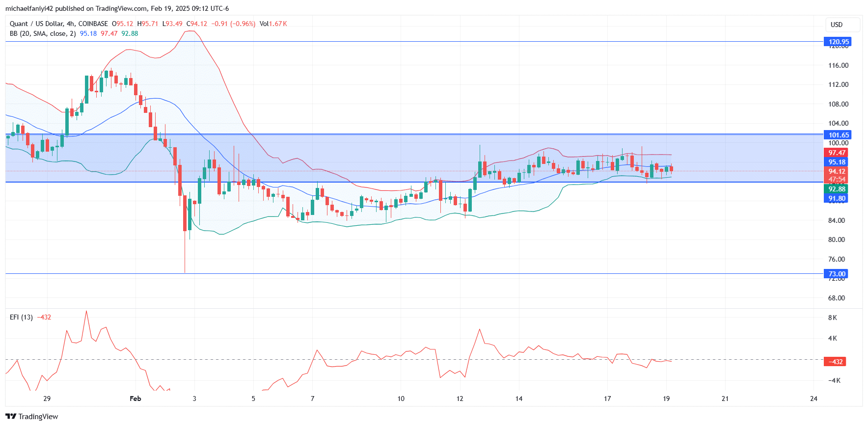Click the 4K label on EFI axis
The width and height of the screenshot is (868, 426).
click(833, 338)
